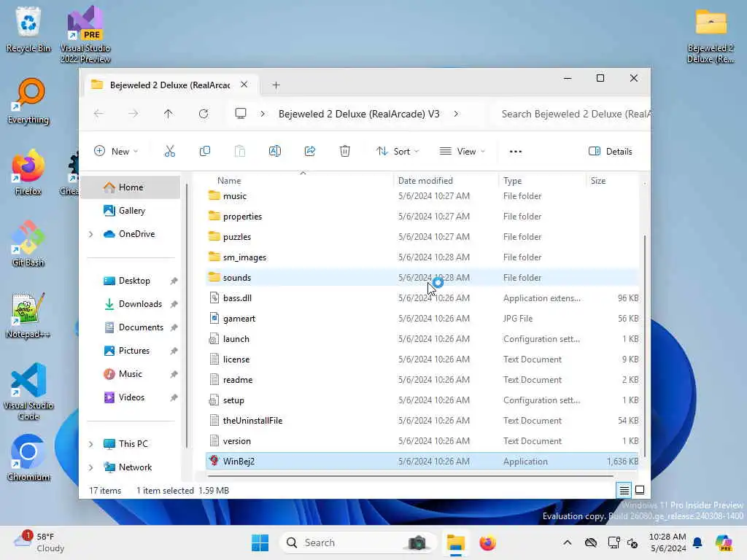The image size is (747, 560).
Task: Click the Delete trash icon
Action: coord(345,152)
